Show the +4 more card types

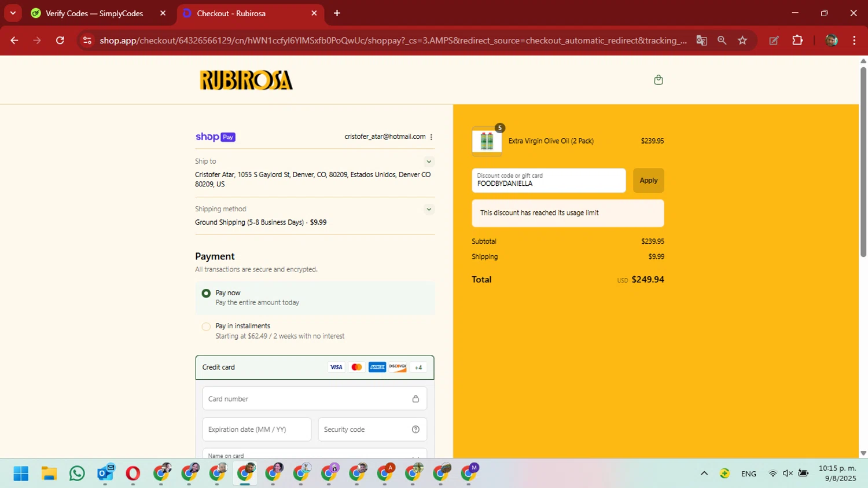418,367
